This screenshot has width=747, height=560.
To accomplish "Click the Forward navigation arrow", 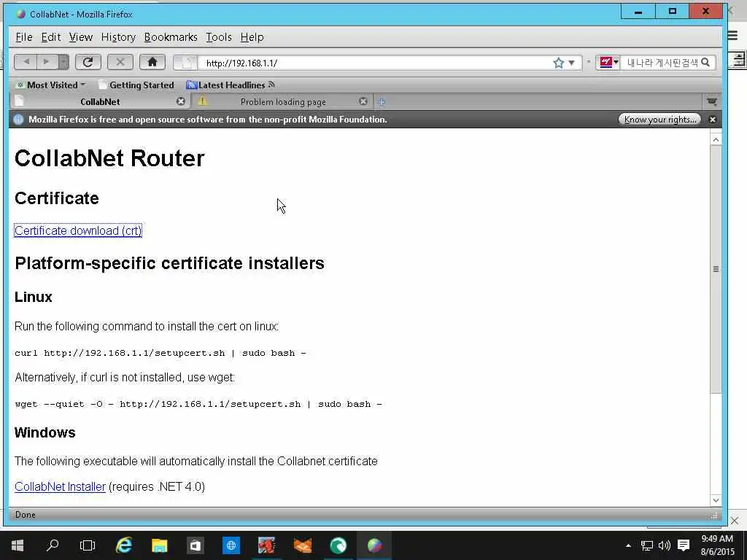I will [x=46, y=62].
